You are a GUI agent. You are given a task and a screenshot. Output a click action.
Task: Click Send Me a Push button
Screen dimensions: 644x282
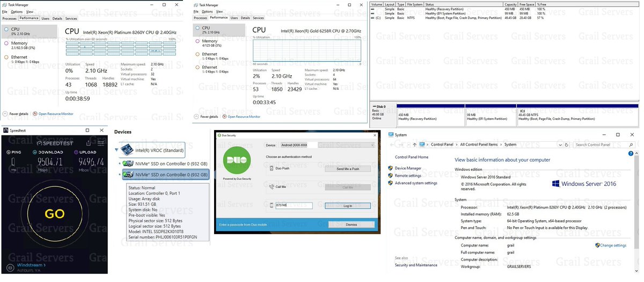(347, 168)
